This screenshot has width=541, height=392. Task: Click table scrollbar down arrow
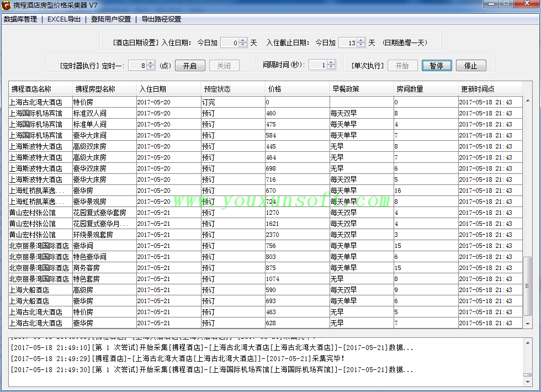pos(528,324)
